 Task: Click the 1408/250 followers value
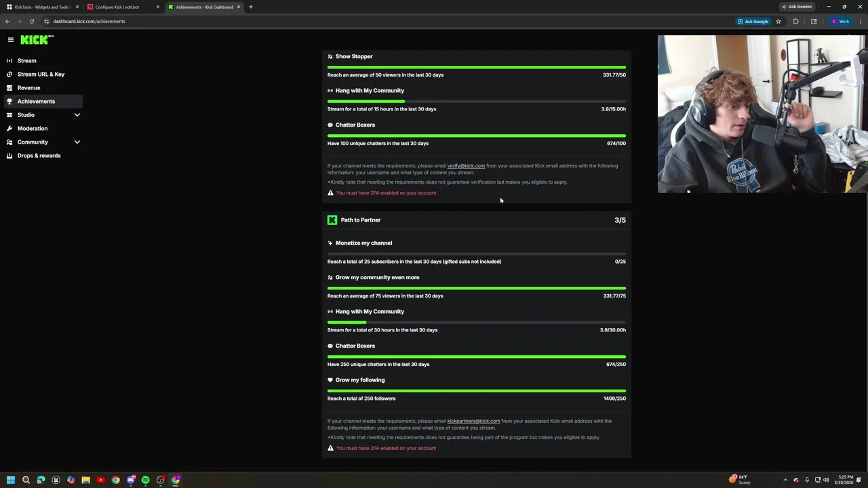click(614, 399)
